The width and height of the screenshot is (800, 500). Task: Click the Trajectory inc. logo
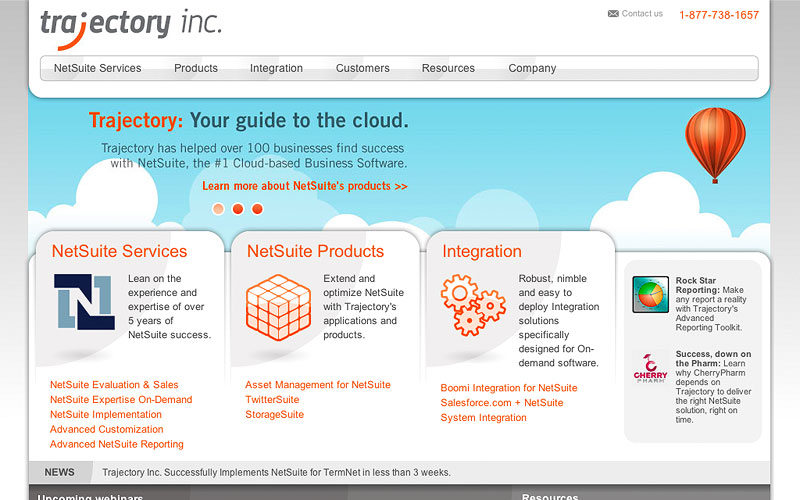(130, 24)
